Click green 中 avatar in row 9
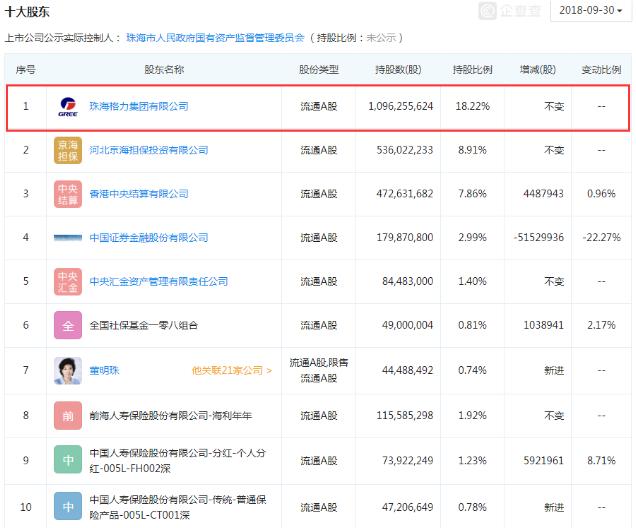Screen dimensions: 636x528 click(68, 460)
